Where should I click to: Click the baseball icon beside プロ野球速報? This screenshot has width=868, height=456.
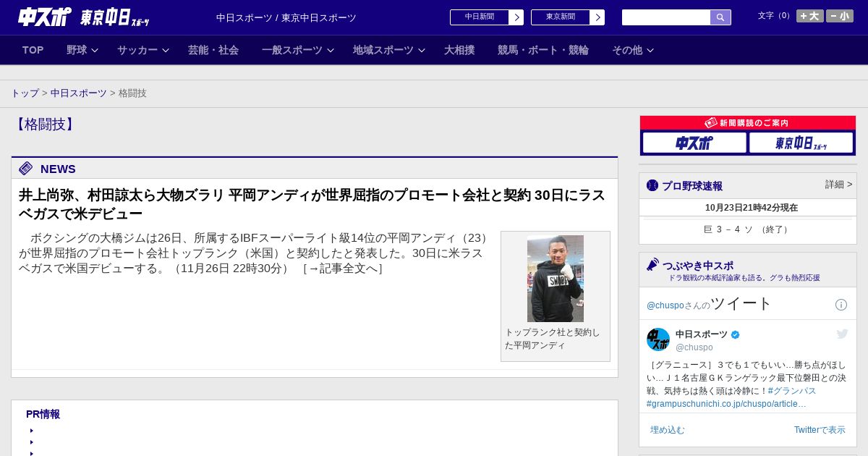[x=652, y=186]
